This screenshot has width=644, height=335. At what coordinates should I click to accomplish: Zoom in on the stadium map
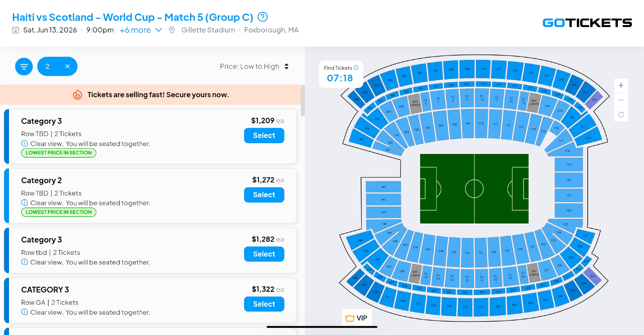coord(621,85)
